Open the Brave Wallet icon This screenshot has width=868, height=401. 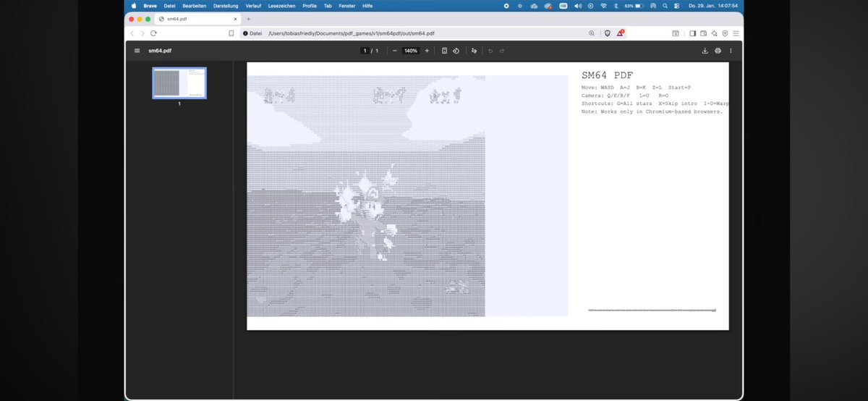[x=703, y=33]
